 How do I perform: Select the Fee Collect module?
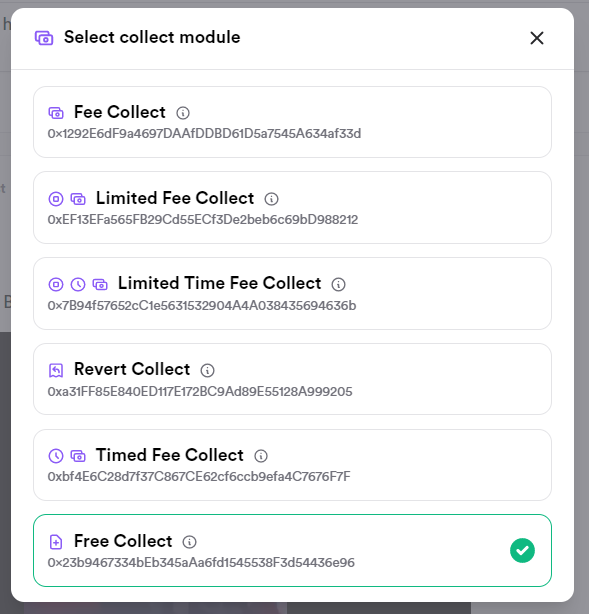pyautogui.click(x=292, y=122)
